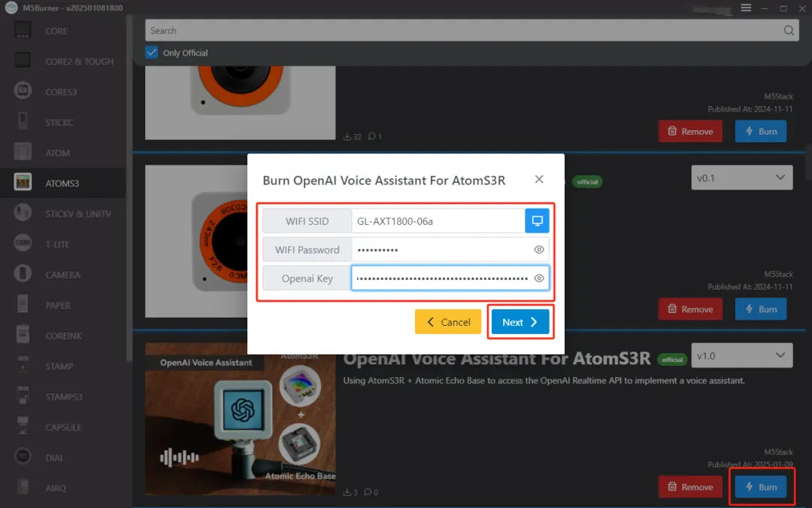Screen dimensions: 812x508
Task: Click the M5Burner app logo
Action: [11, 8]
